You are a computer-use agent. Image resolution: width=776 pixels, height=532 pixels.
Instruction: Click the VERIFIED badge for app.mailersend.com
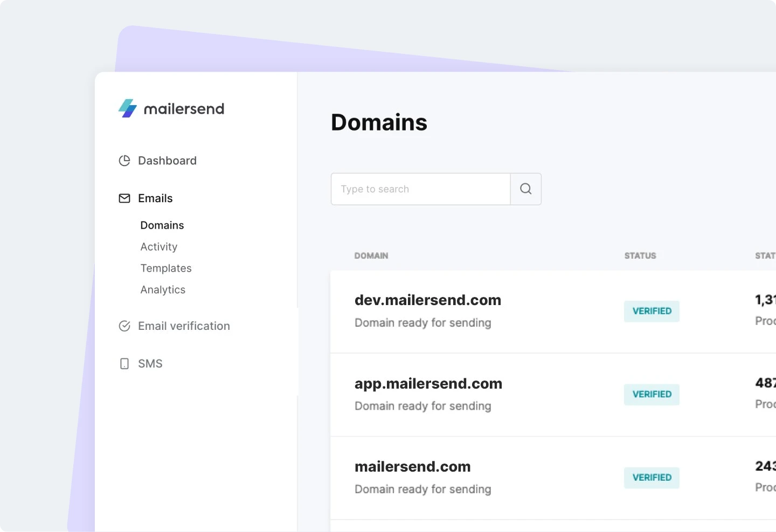tap(652, 395)
